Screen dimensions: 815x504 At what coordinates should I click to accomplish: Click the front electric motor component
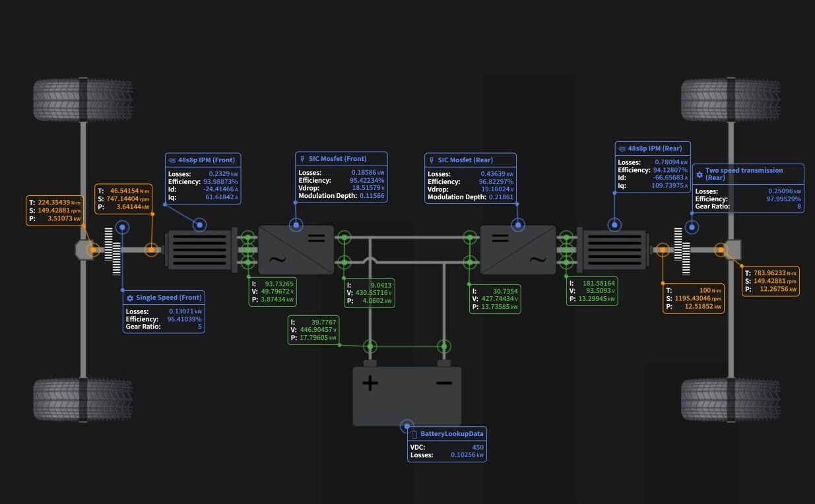[201, 249]
